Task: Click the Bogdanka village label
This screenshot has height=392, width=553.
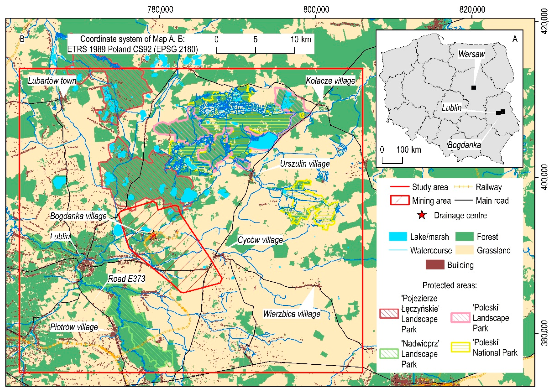Action: tap(78, 216)
